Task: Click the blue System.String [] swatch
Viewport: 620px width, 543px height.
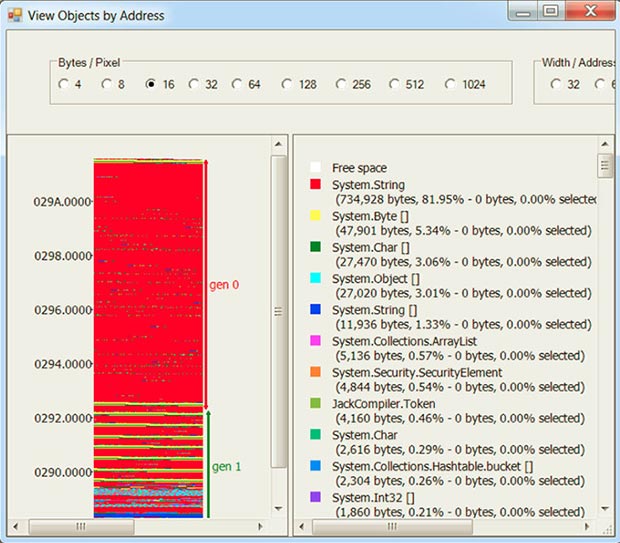Action: (x=315, y=309)
